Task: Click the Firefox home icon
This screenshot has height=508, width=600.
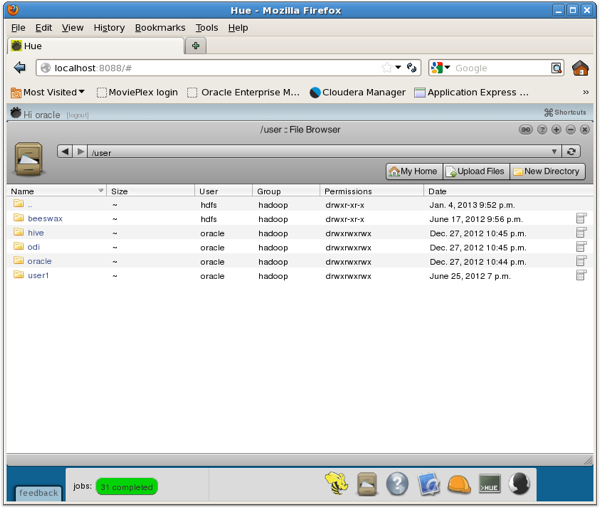Action: (580, 68)
